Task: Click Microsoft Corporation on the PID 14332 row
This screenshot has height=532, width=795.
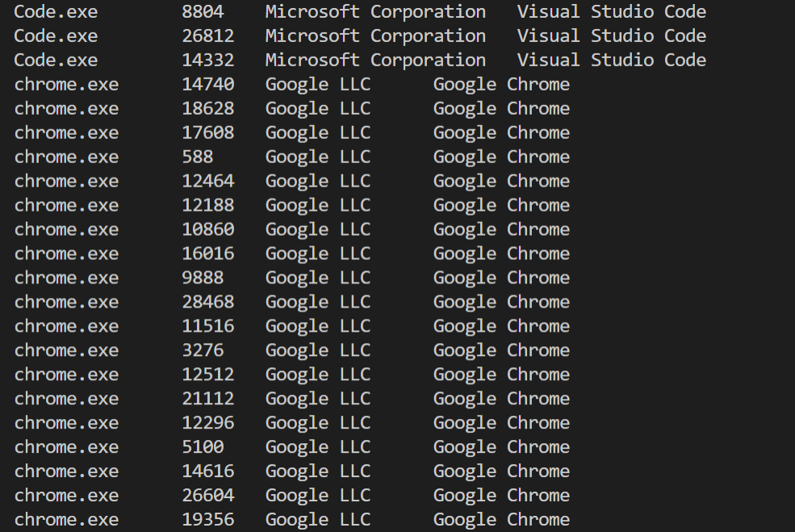Action: (375, 61)
